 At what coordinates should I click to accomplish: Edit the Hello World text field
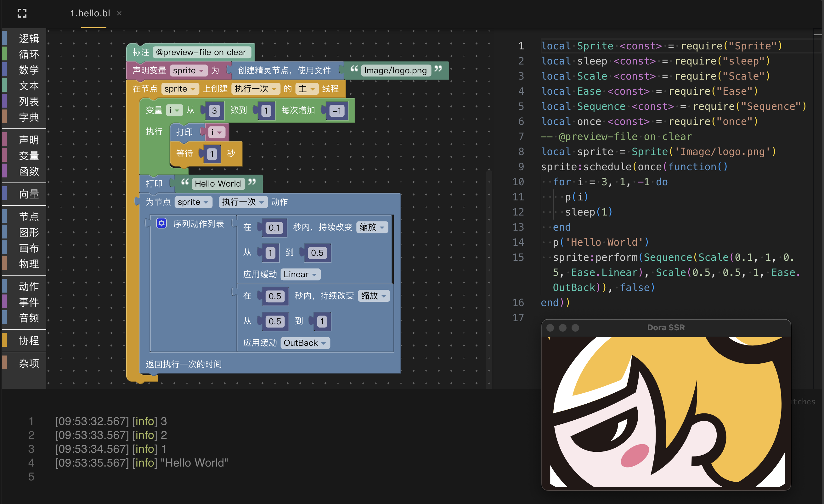pos(218,183)
